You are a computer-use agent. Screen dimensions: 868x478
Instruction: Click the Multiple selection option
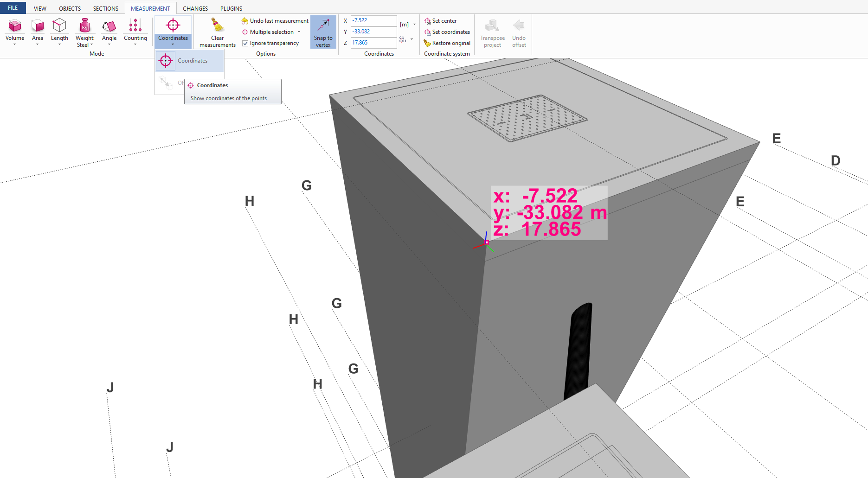[x=268, y=32]
